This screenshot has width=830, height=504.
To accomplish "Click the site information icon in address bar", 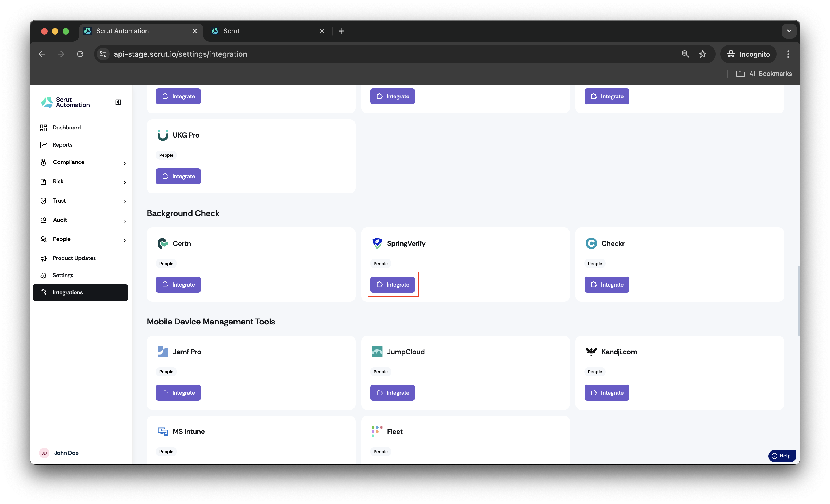I will 103,54.
